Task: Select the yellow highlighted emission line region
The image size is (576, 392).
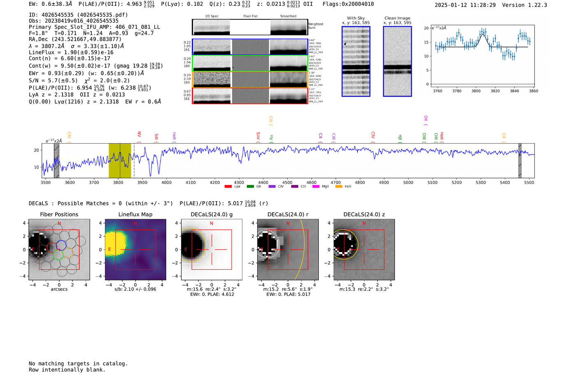Action: pyautogui.click(x=120, y=160)
